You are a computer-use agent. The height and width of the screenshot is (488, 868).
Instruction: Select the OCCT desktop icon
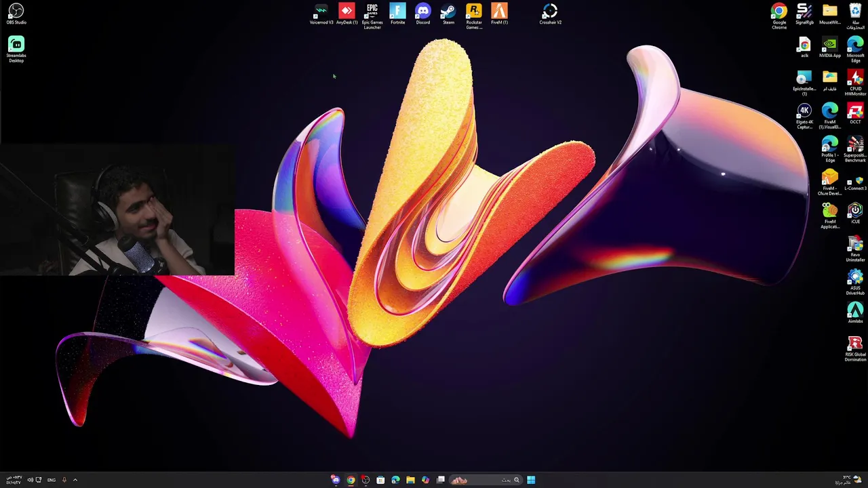pyautogui.click(x=855, y=114)
